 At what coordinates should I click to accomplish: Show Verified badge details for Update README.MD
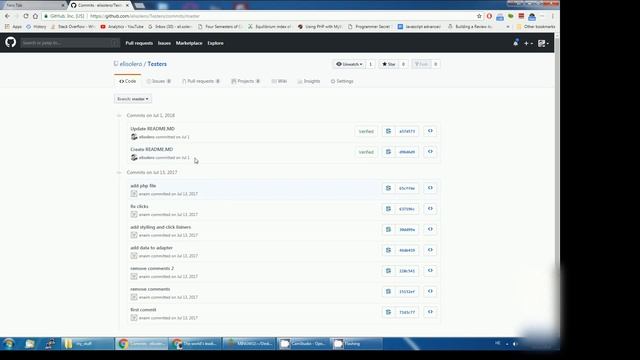tap(366, 131)
